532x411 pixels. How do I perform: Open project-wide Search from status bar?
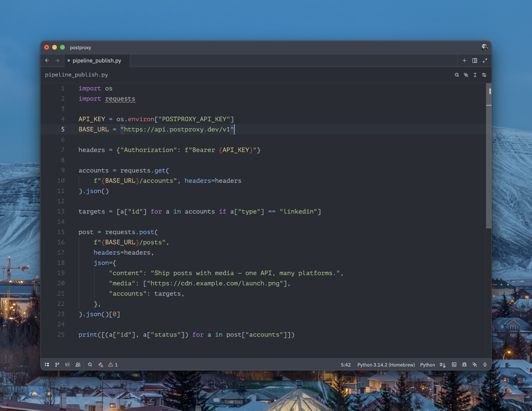[x=90, y=364]
